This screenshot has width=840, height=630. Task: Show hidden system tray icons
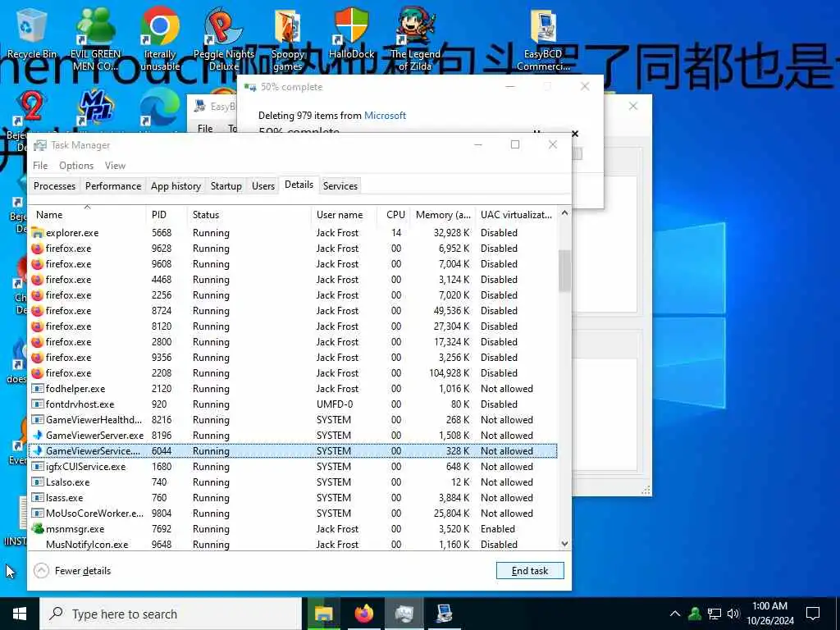(x=675, y=614)
